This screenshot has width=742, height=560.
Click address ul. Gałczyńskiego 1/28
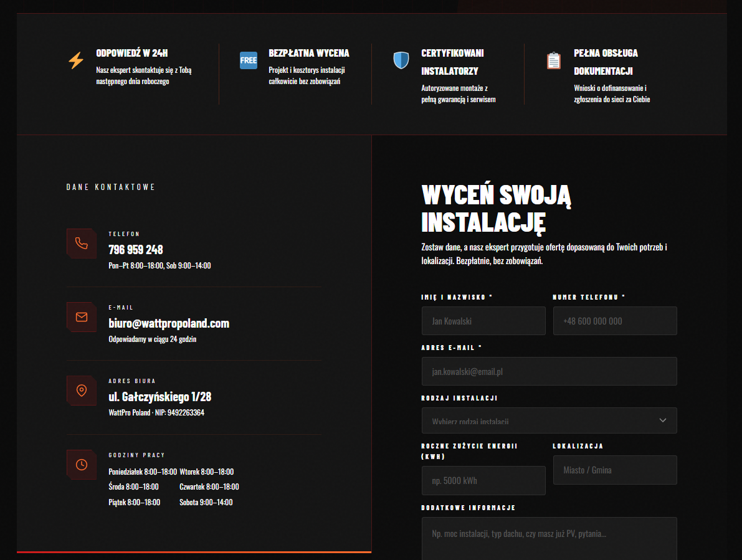[160, 397]
